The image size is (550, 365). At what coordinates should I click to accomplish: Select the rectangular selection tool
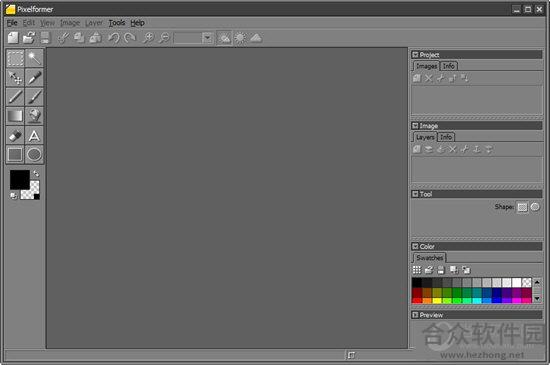15,58
